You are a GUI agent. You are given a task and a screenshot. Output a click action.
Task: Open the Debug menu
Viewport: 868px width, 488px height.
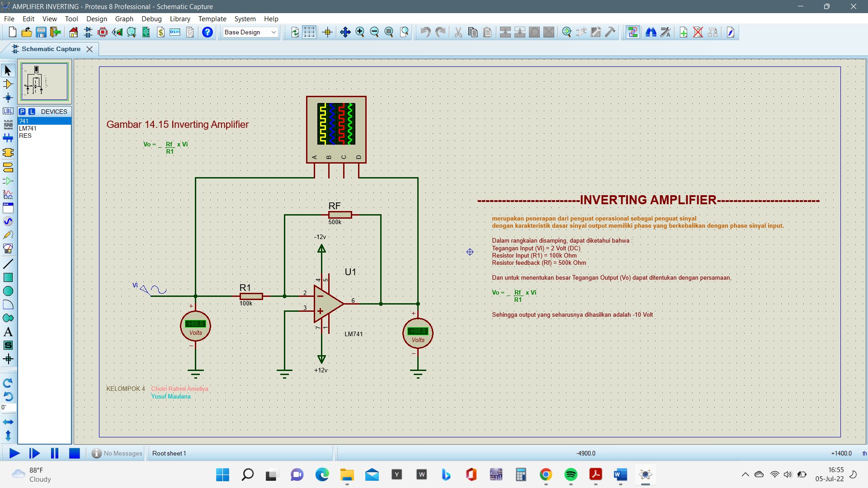point(151,19)
